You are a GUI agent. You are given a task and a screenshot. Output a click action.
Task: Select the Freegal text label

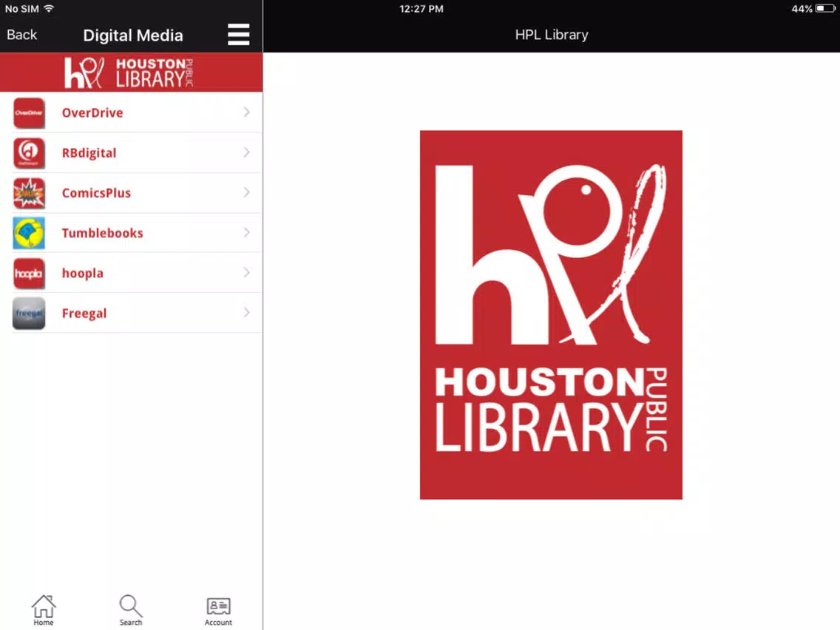coord(84,314)
